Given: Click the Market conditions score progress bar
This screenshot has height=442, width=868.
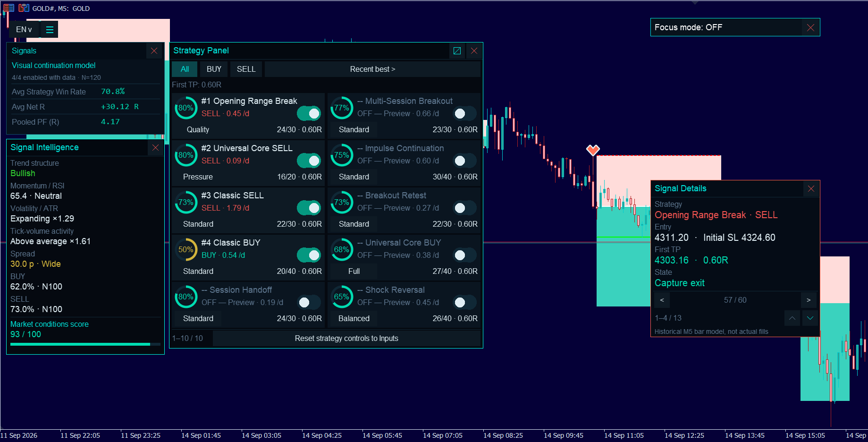Looking at the screenshot, I should click(x=85, y=344).
